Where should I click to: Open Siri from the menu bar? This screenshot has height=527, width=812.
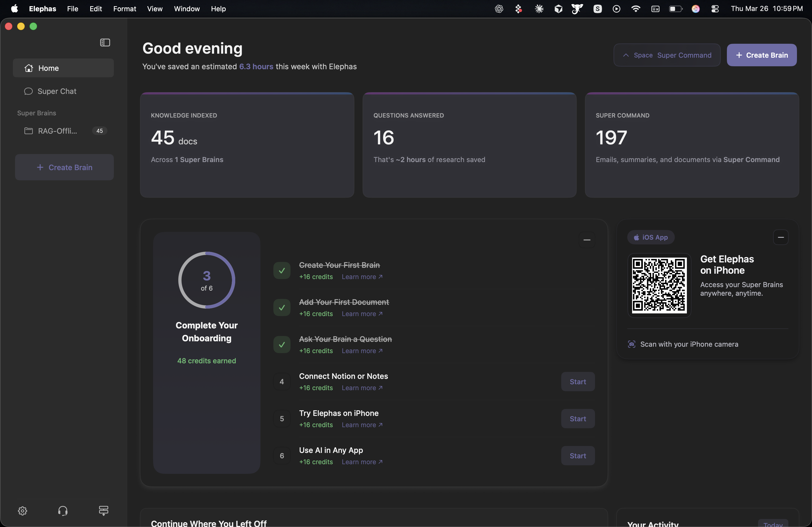click(x=695, y=9)
